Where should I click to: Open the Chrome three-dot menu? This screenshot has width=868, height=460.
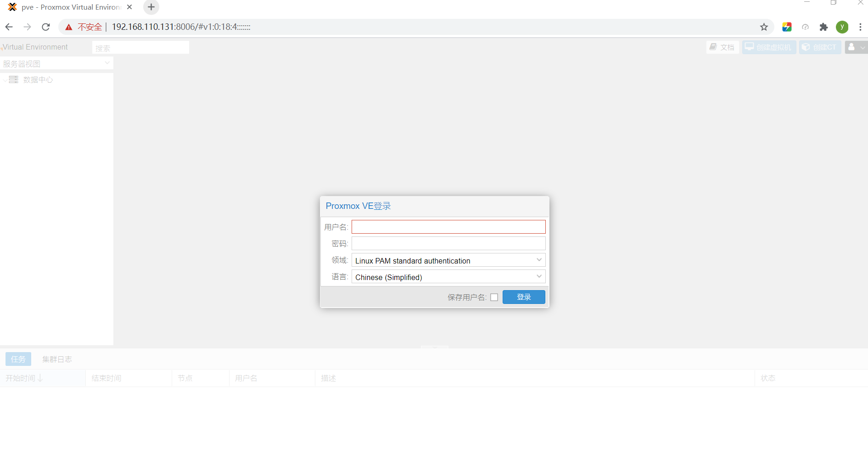pos(860,27)
